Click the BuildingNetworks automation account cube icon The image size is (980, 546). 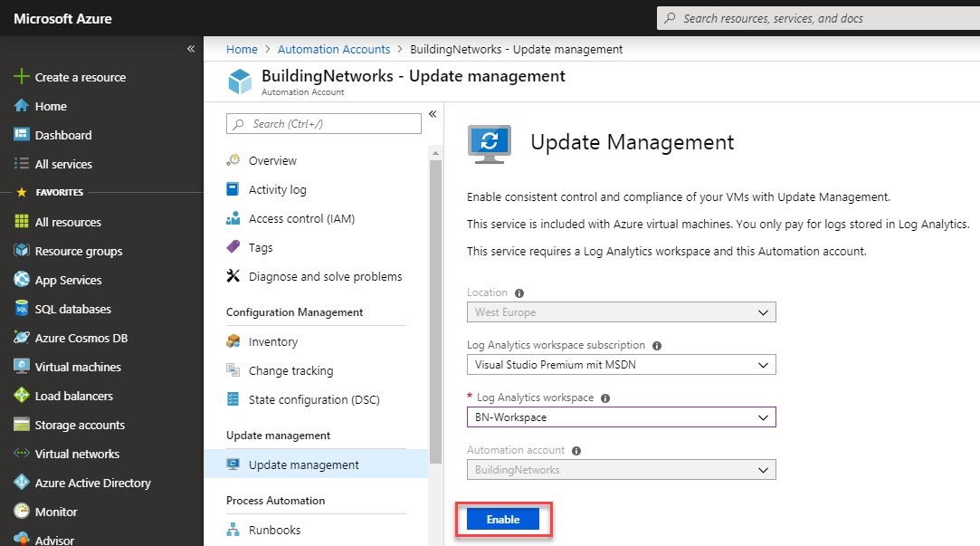[x=240, y=81]
